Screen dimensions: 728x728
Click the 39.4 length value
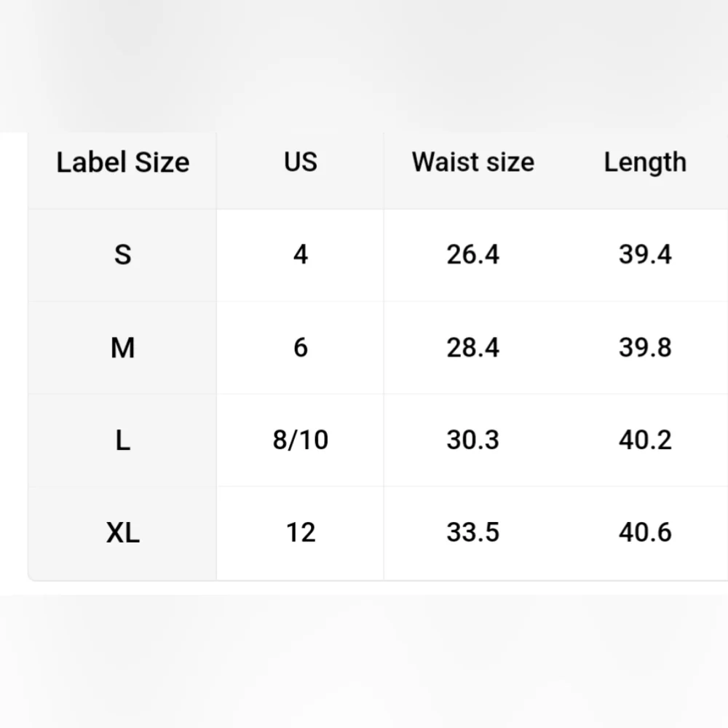[x=645, y=255]
